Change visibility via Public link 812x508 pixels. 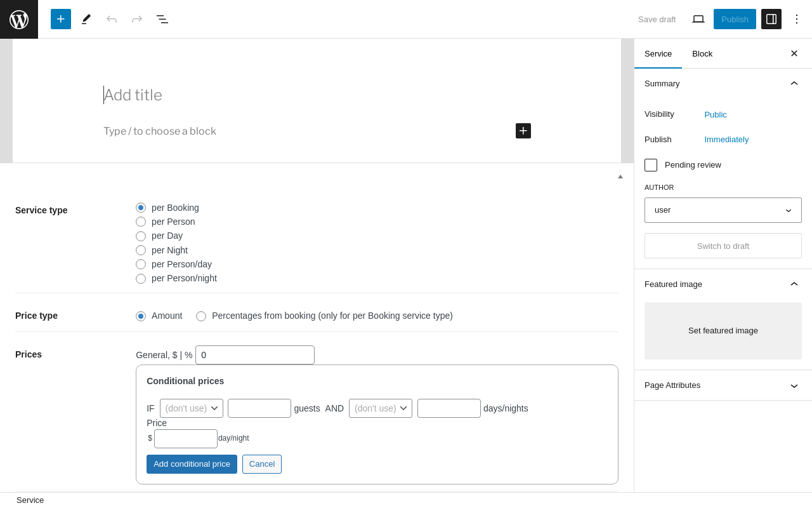(x=716, y=115)
